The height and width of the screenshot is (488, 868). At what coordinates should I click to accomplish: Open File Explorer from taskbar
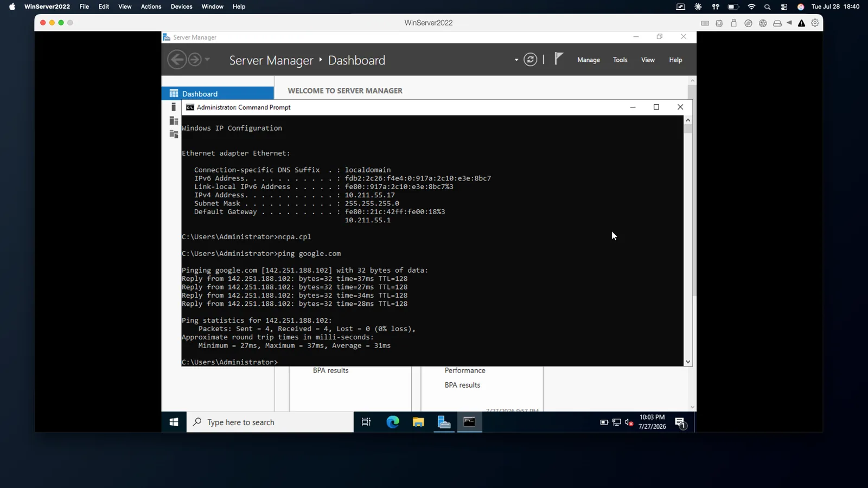pos(418,422)
